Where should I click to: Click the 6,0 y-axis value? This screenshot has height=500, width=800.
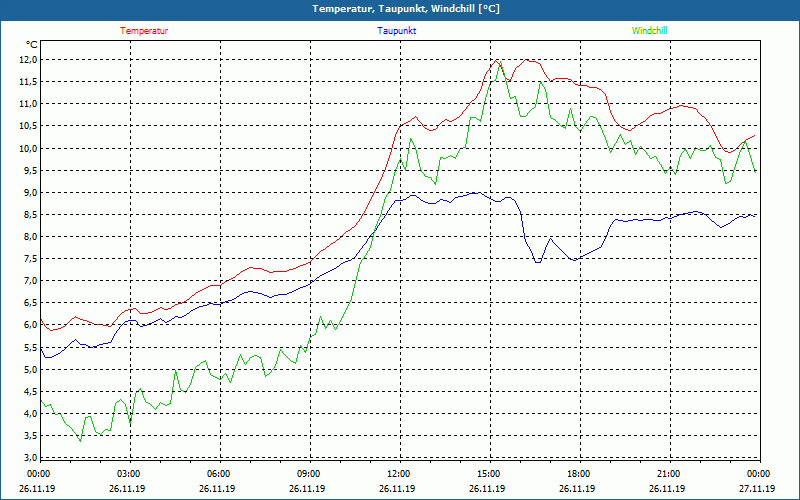pyautogui.click(x=31, y=324)
